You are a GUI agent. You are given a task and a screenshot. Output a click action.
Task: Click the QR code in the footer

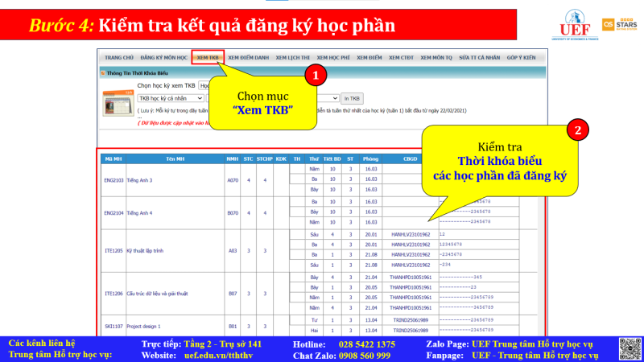[x=629, y=348]
